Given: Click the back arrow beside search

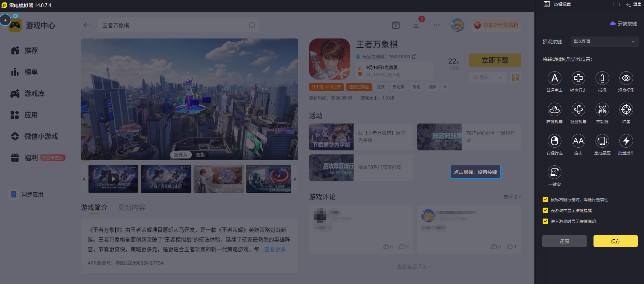Looking at the screenshot, I should (x=87, y=25).
